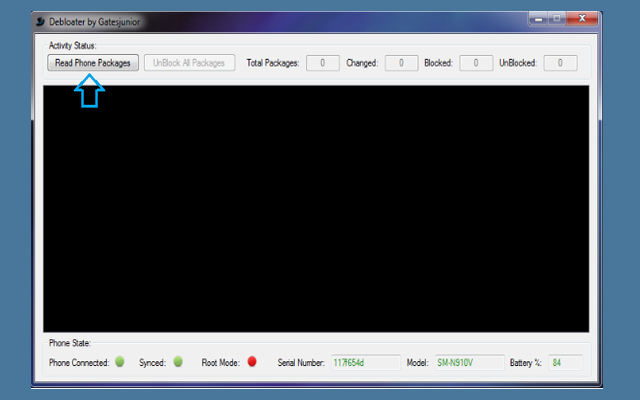Select the Total Packages count field

coord(323,63)
